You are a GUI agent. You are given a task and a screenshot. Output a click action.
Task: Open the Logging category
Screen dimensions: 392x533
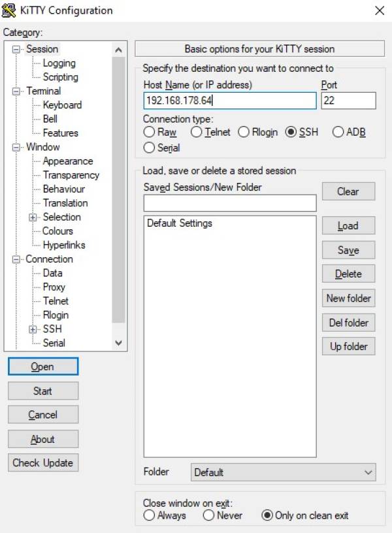click(59, 63)
